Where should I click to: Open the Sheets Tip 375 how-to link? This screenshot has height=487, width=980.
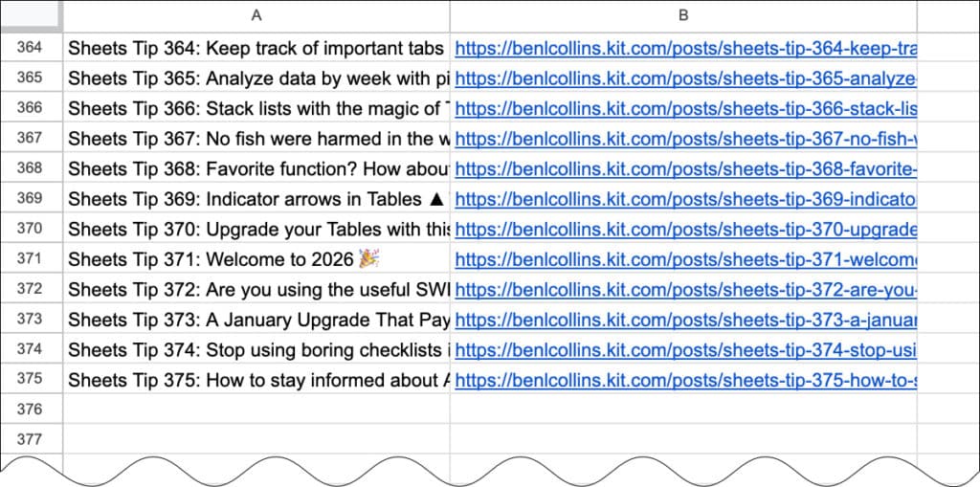click(x=684, y=380)
